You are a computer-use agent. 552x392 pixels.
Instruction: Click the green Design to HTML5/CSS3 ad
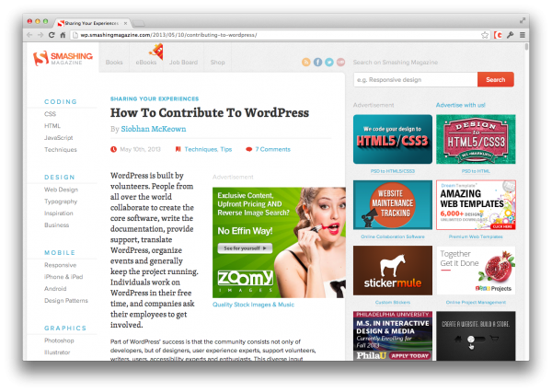[476, 139]
